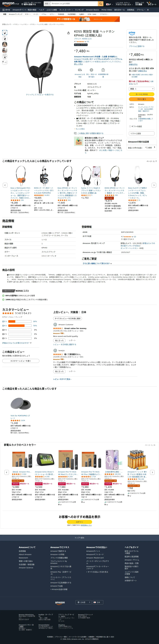Click the トップへ戻る bar

[79, 538]
